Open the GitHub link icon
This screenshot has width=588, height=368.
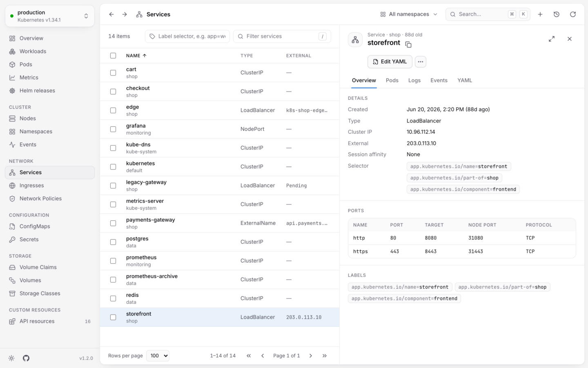coord(26,358)
